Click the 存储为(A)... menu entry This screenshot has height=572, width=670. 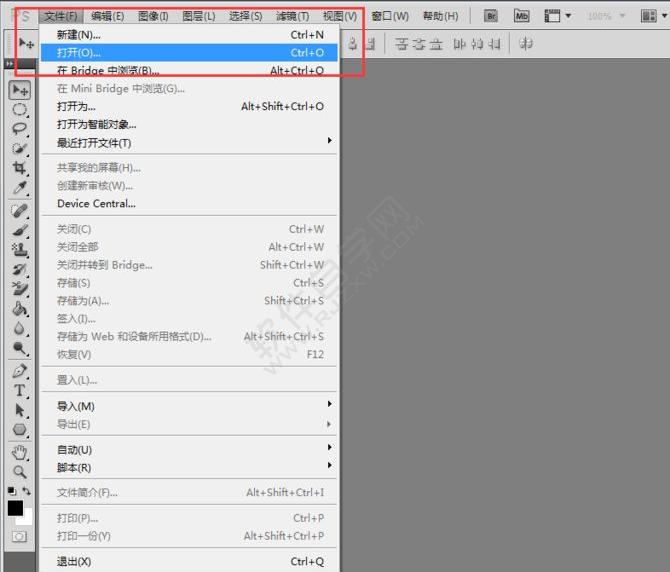pos(189,301)
